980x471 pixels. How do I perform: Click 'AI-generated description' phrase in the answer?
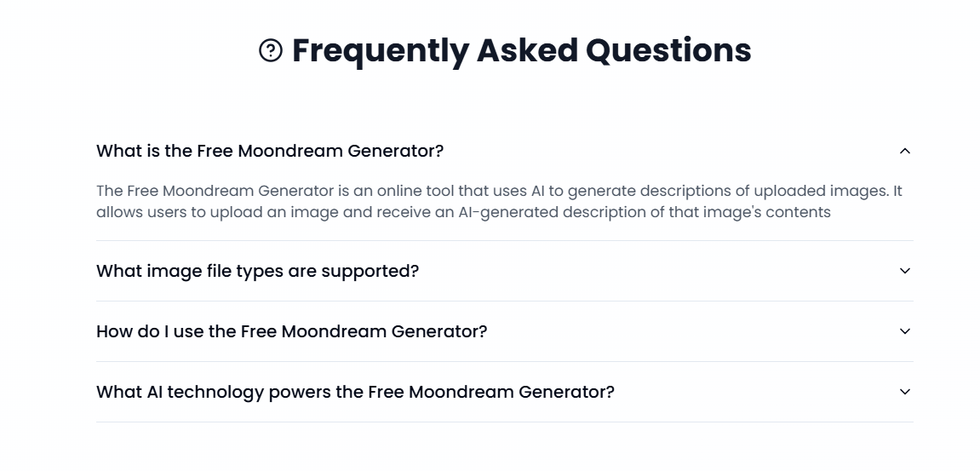click(x=553, y=212)
